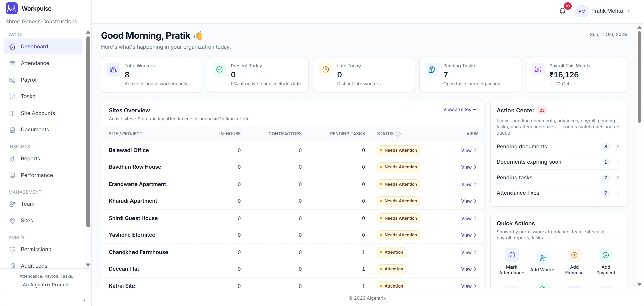Click the Dashboard home icon
Viewport: 644px width, 306px height.
[12, 47]
